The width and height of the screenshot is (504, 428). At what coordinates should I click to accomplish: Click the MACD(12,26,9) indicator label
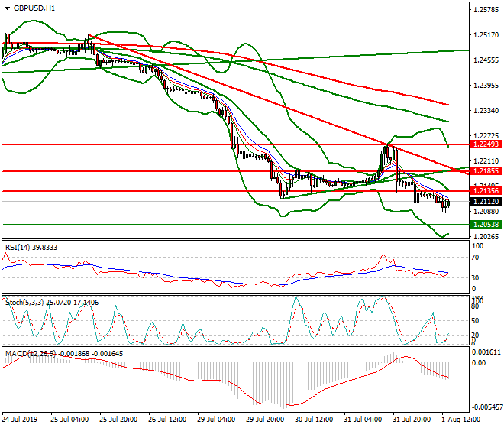[x=64, y=353]
